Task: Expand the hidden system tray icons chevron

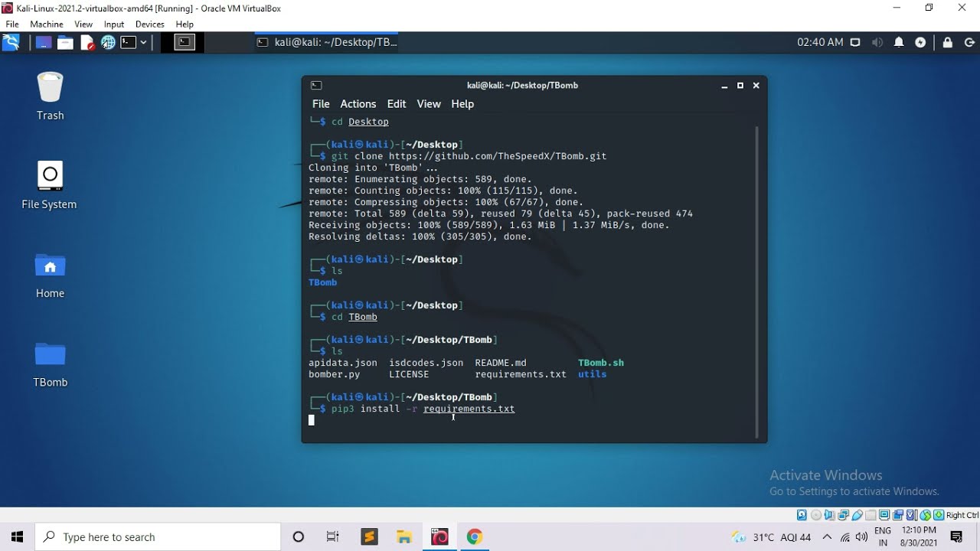Action: pyautogui.click(x=827, y=537)
